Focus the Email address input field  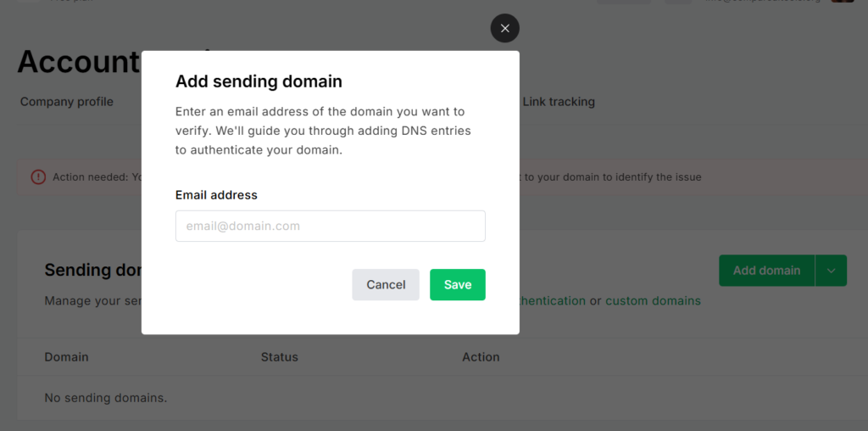(331, 226)
